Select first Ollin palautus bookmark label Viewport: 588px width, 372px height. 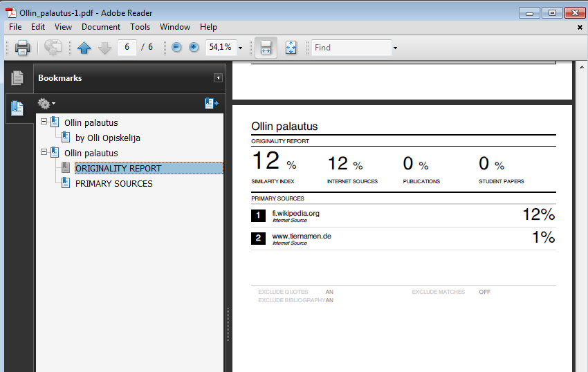tap(91, 122)
